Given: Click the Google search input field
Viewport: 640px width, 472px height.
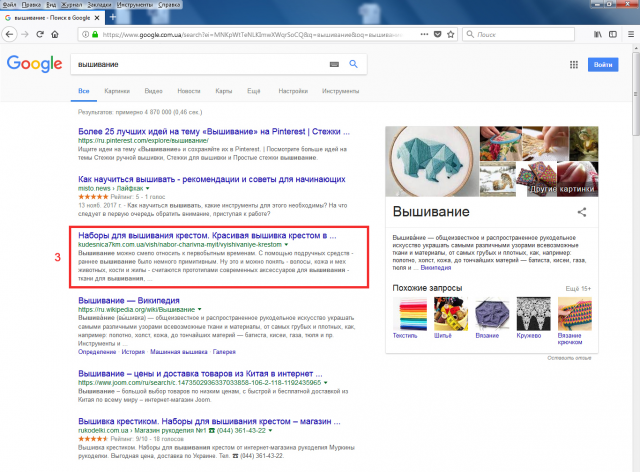Looking at the screenshot, I should [200, 64].
